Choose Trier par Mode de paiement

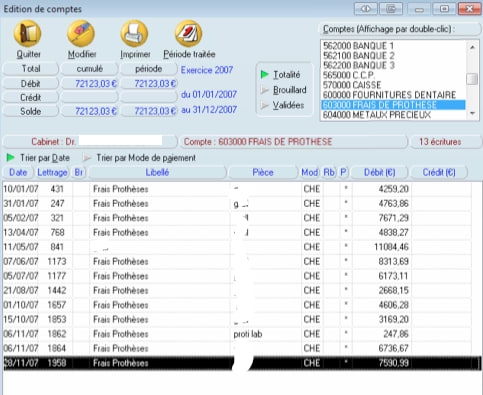[x=139, y=158]
